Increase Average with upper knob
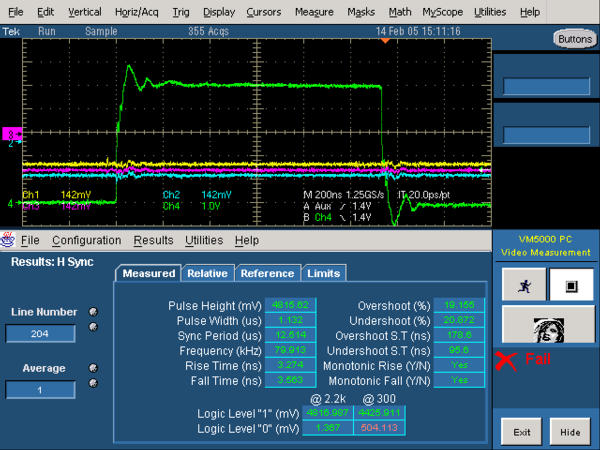The image size is (600, 450). pos(93,368)
